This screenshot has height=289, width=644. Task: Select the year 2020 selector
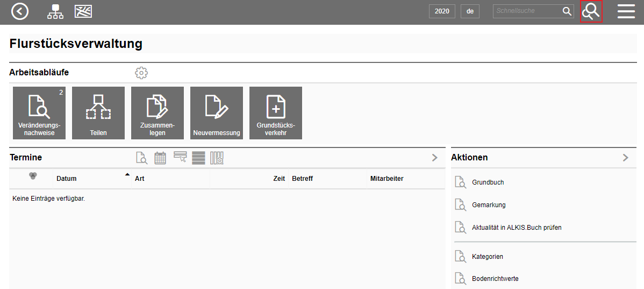coord(442,11)
